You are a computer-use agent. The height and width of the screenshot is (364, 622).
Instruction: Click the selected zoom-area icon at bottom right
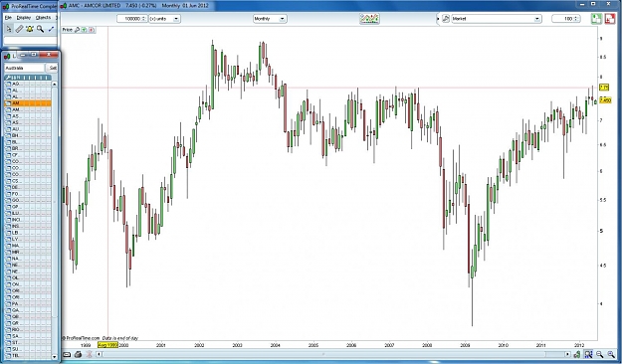(588, 354)
